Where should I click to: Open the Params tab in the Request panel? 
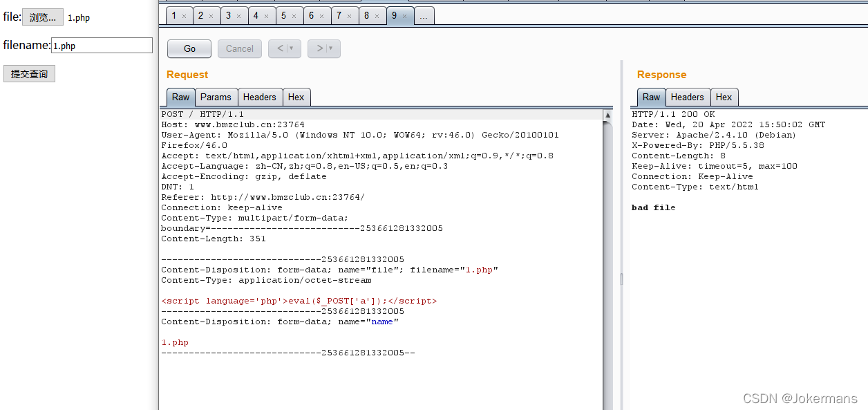tap(216, 97)
